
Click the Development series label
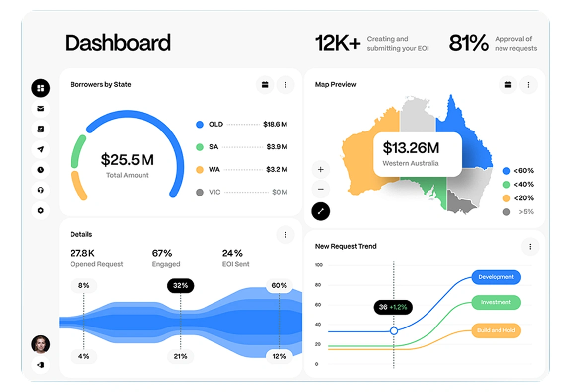(x=496, y=277)
